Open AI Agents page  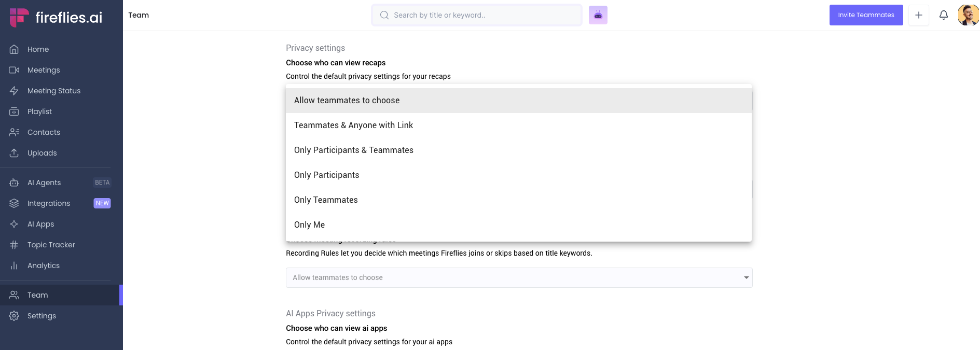click(x=44, y=183)
